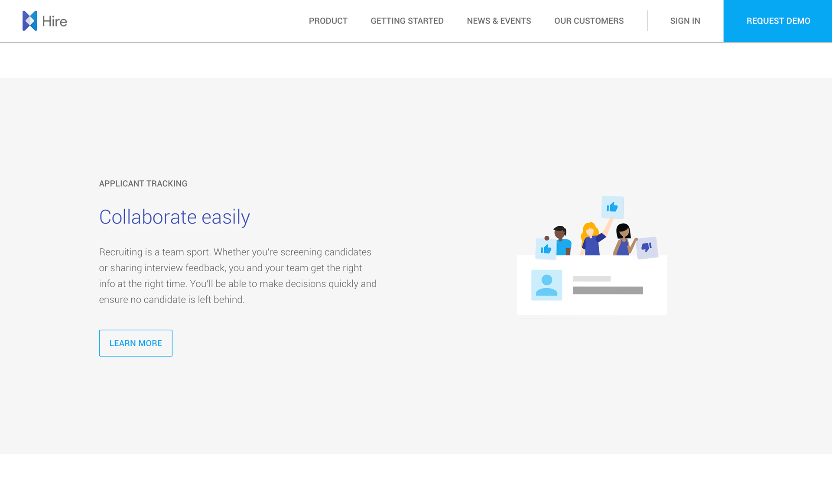Image resolution: width=832 pixels, height=504 pixels.
Task: Click the blonde woman in the illustration
Action: tap(593, 238)
